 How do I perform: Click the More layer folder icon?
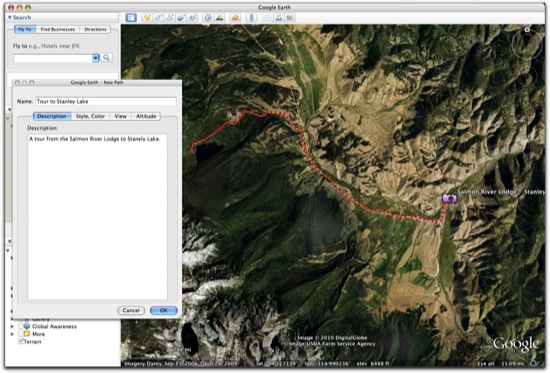27,334
